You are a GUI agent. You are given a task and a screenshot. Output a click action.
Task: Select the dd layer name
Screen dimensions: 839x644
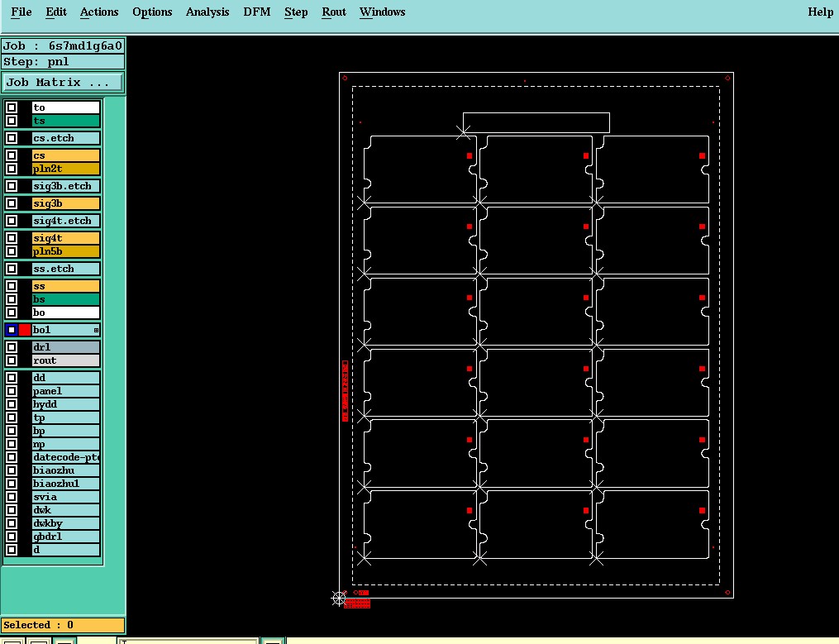[66, 378]
